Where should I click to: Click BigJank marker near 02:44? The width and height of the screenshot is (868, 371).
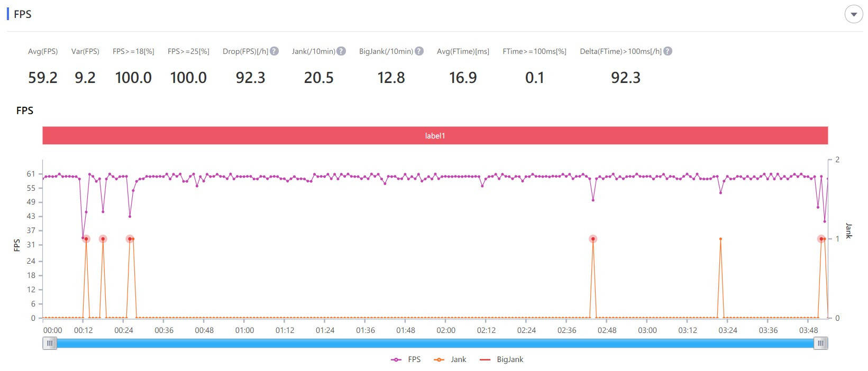coord(593,239)
